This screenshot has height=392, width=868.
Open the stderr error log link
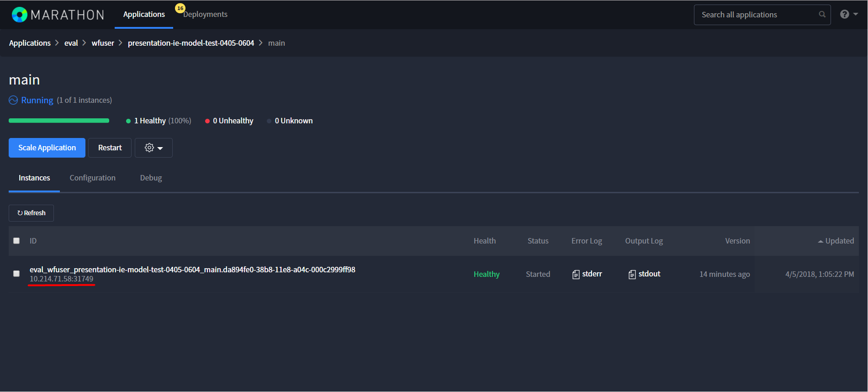pos(592,274)
